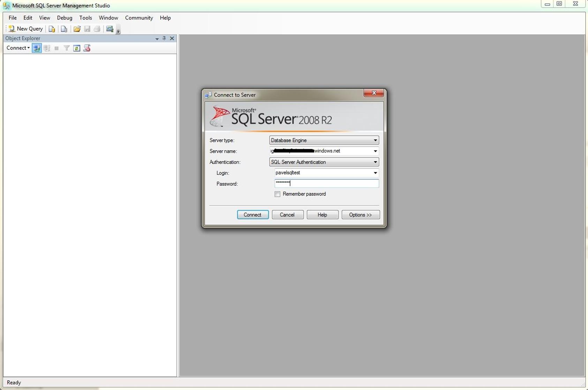Click the Stop icon in Object Explorer
The image size is (588, 390).
[56, 48]
